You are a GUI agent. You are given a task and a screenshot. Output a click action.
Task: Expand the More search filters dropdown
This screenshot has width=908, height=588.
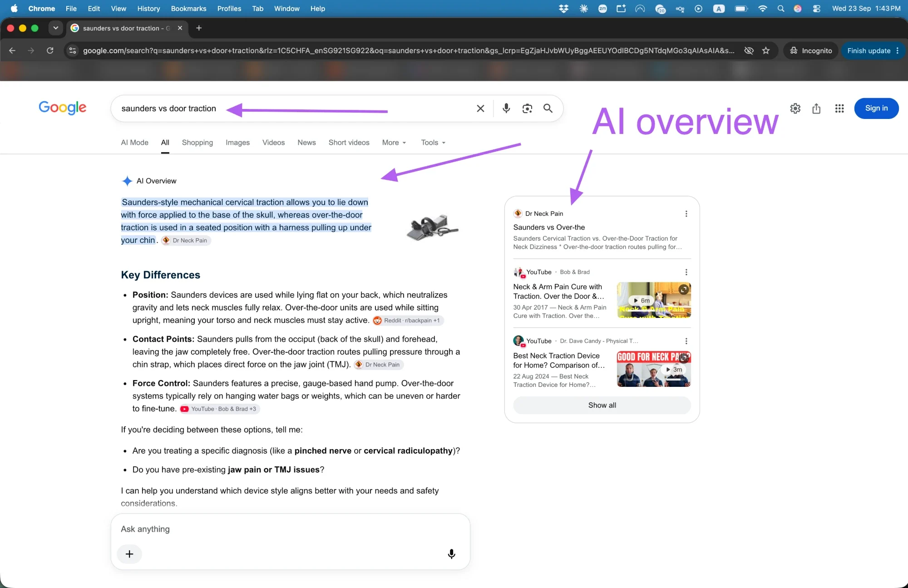(x=394, y=143)
